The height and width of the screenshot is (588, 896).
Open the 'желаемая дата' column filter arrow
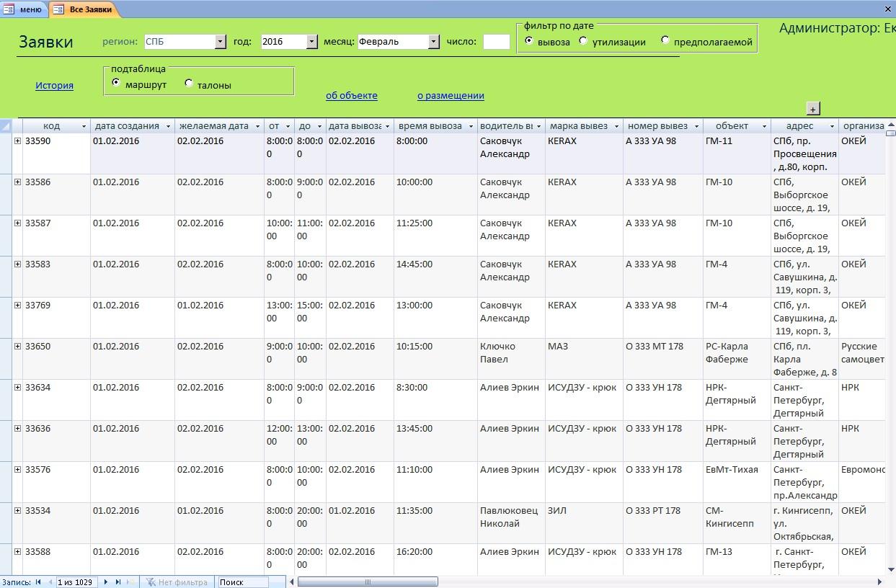(x=257, y=127)
